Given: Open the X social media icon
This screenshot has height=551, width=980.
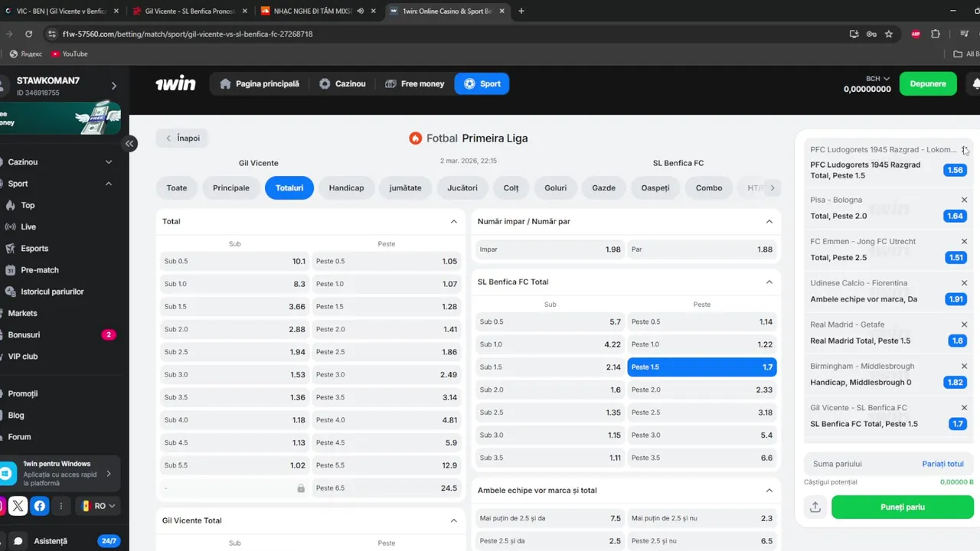Looking at the screenshot, I should point(18,506).
